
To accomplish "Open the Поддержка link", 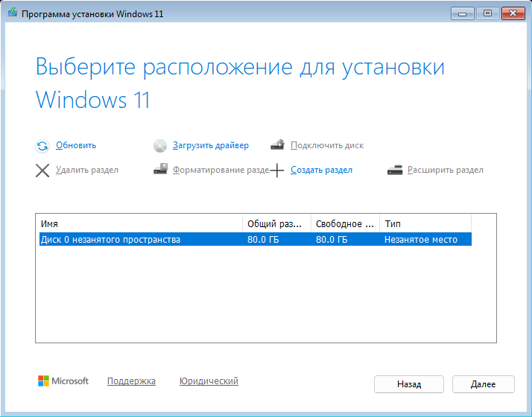I will click(131, 381).
